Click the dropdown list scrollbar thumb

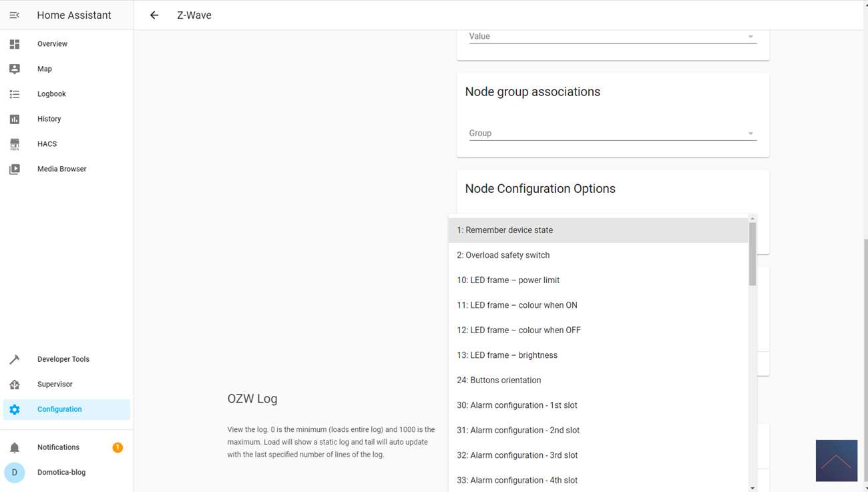tap(752, 254)
